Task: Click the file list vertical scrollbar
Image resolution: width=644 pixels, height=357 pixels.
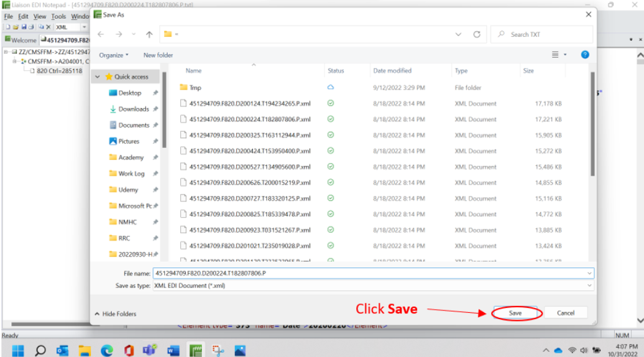Action: [x=592, y=123]
